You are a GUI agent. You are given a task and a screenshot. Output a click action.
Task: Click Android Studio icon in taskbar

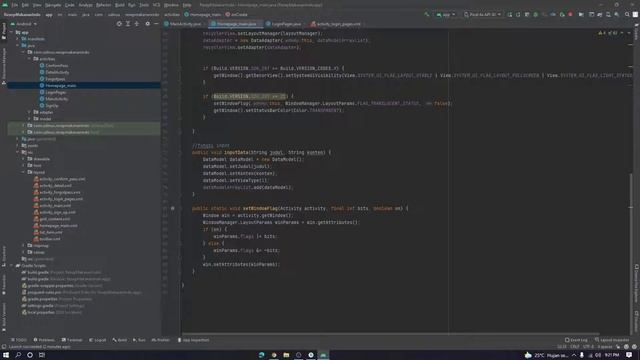click(323, 355)
